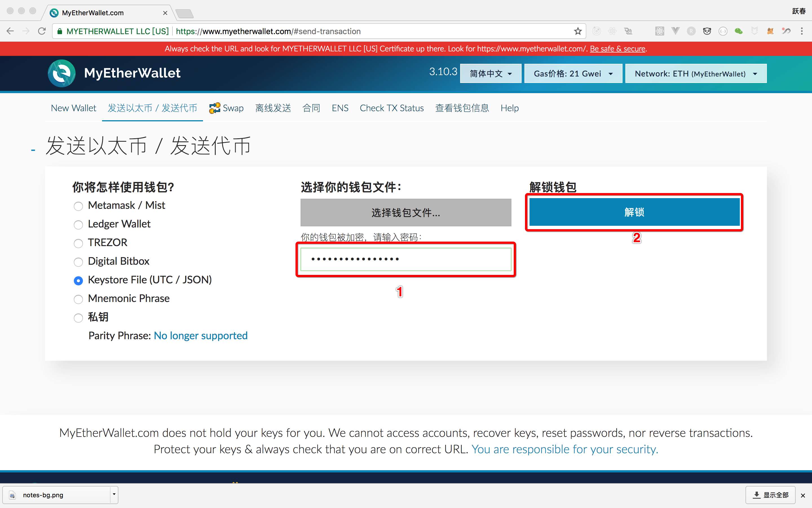Select Keystore File (UTC / JSON) radio
Image resolution: width=812 pixels, height=508 pixels.
point(78,281)
